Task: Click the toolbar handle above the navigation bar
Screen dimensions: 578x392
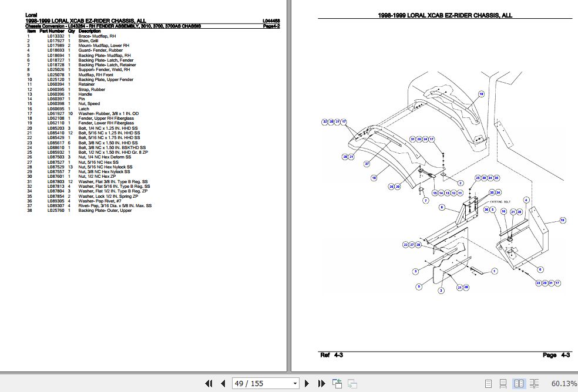Action: [x=289, y=374]
